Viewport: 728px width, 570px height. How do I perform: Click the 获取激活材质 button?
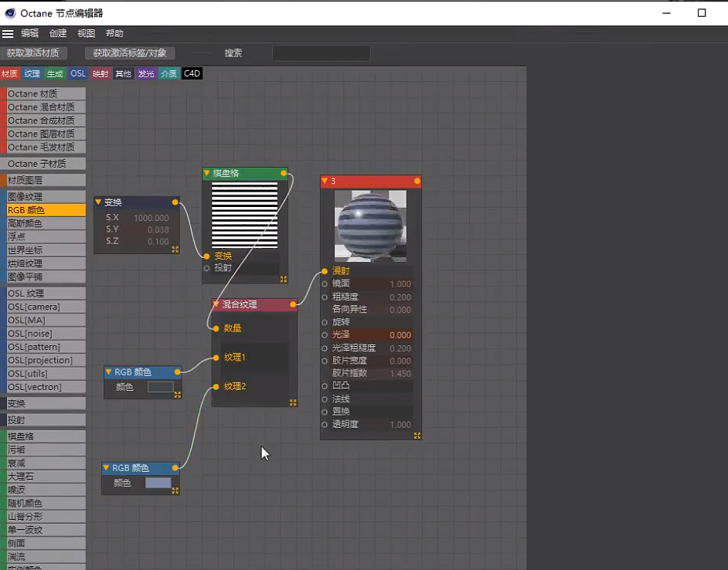pyautogui.click(x=36, y=53)
